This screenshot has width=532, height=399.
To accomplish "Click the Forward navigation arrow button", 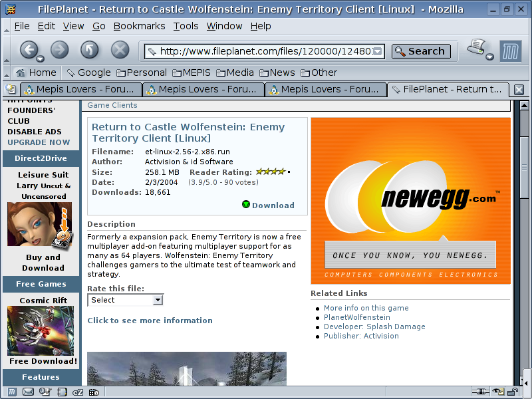I will pos(60,50).
